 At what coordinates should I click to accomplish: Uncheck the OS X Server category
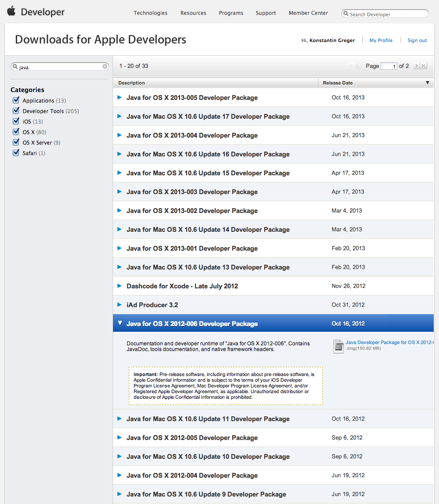(x=16, y=142)
